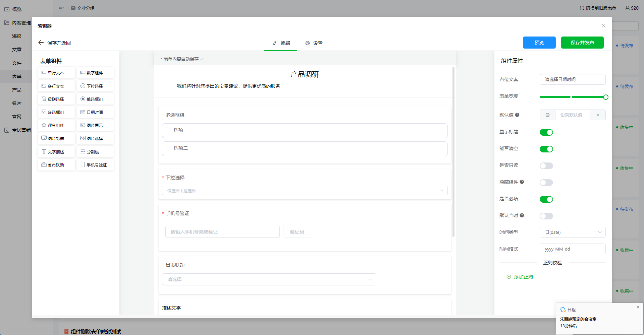Viewport: 644px width, 335px height.
Task: Clear the 设置默认值 field with X
Action: tap(598, 115)
